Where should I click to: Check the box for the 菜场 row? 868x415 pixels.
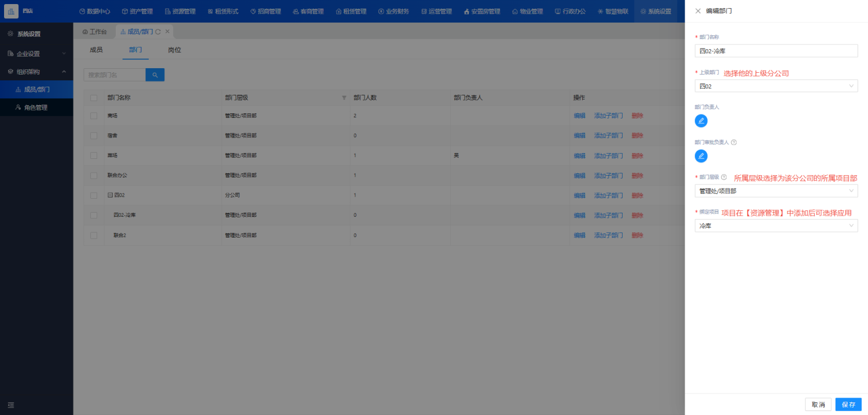94,155
